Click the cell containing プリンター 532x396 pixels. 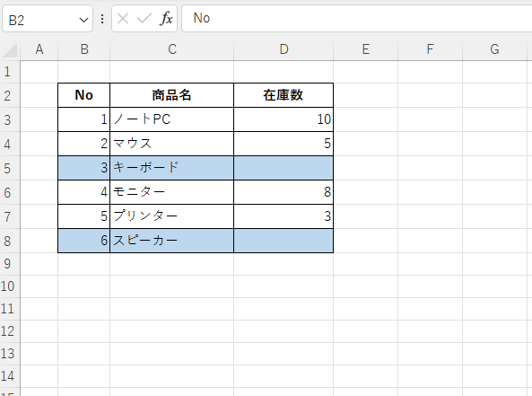click(171, 216)
